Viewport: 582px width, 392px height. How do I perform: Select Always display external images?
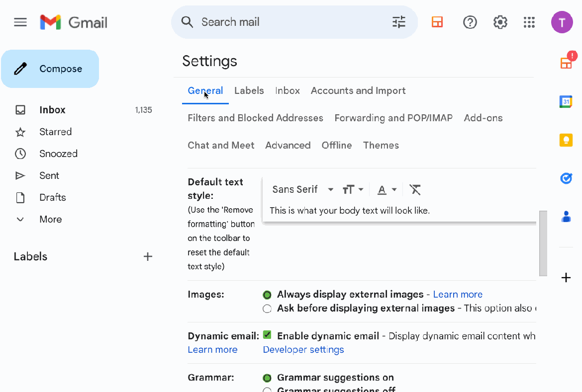pos(267,295)
